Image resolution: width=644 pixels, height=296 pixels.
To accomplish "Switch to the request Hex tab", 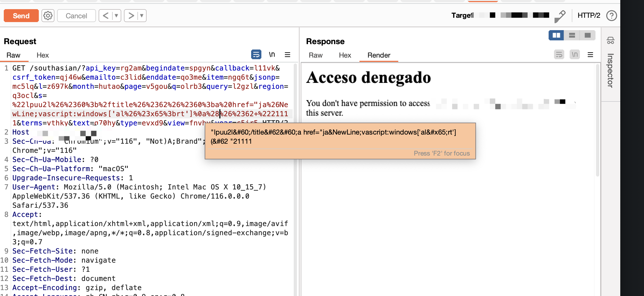I will (43, 55).
